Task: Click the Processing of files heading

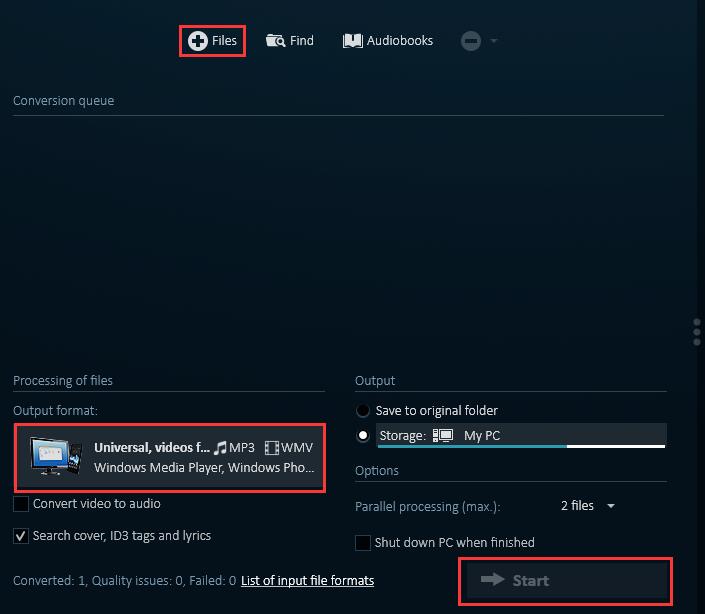Action: pos(63,381)
